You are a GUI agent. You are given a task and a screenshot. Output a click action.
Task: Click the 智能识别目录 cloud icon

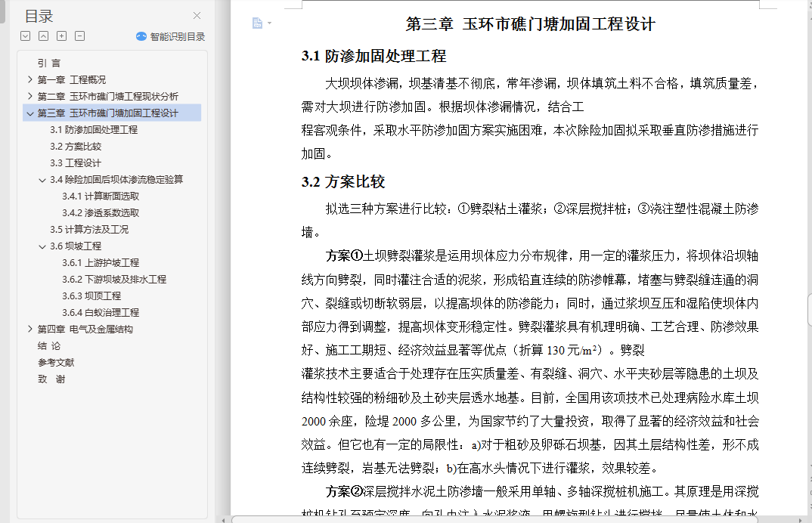[x=141, y=36]
